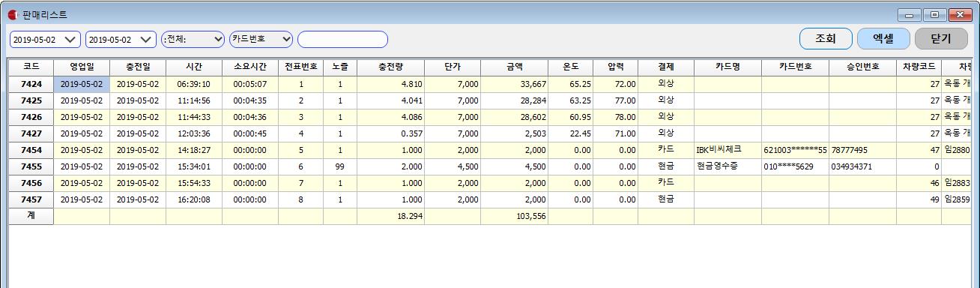Click time cell 11:14:56
This screenshot has width=980, height=288.
point(194,100)
